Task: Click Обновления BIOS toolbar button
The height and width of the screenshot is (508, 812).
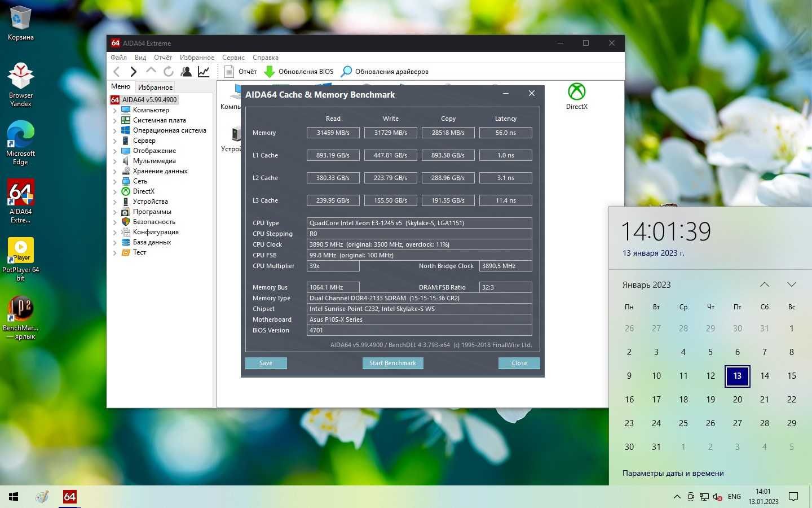Action: [x=299, y=71]
